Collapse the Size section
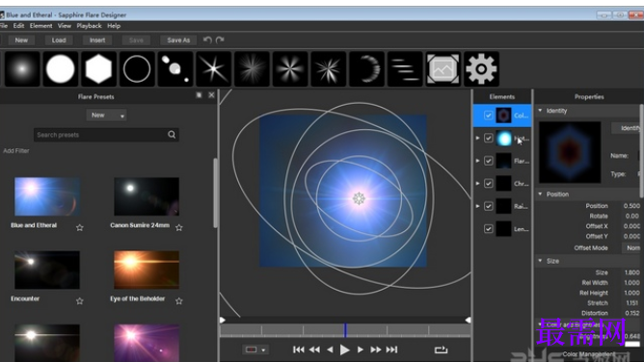 click(x=541, y=261)
